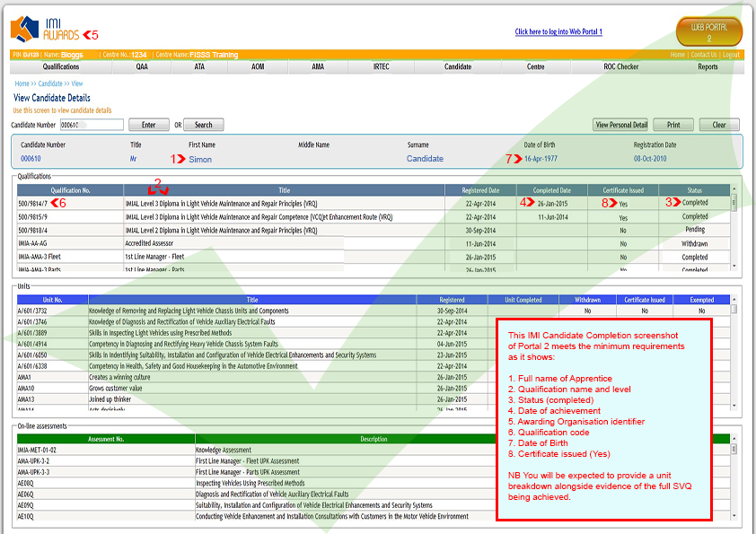Click the On-line assessments scroll down arrow
The height and width of the screenshot is (534, 756).
click(734, 516)
